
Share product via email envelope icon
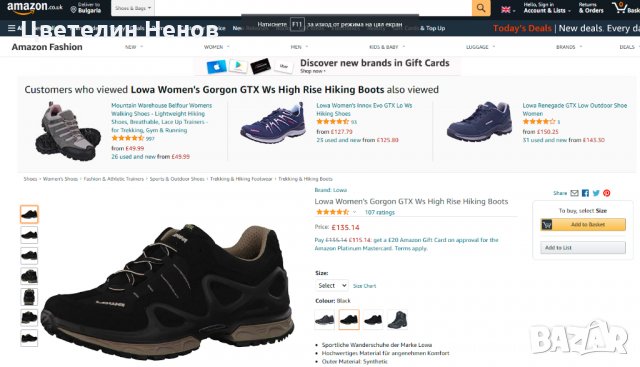[574, 193]
